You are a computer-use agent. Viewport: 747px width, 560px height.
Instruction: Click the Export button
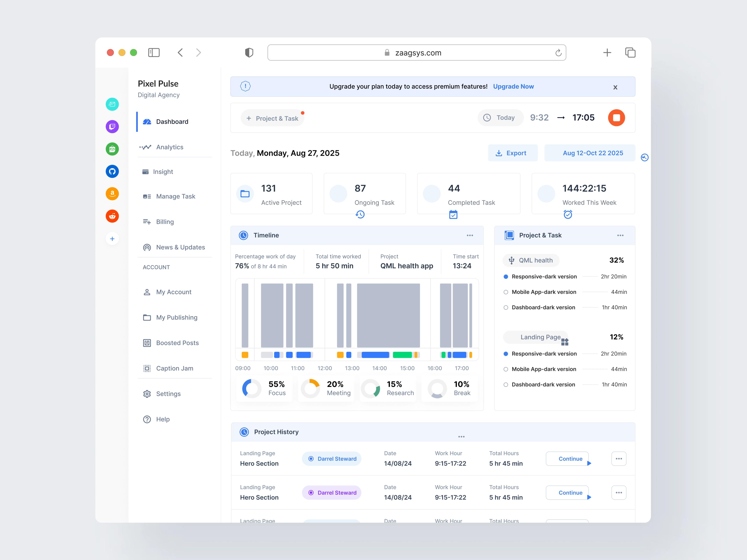(513, 153)
